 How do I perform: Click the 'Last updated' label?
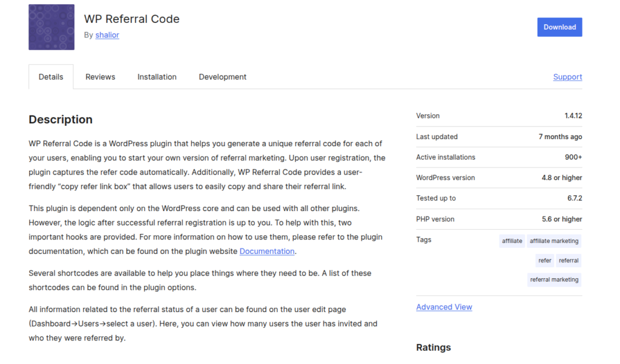pos(437,137)
